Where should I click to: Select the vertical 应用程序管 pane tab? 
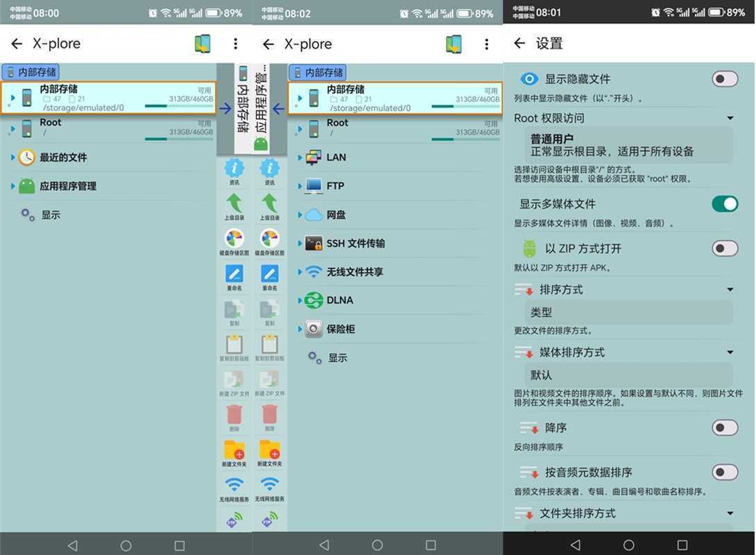click(261, 107)
